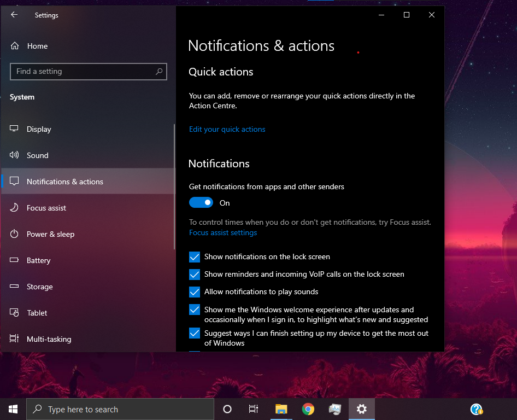Uncheck Suggest ways I can finish setting up
The image size is (517, 420).
(195, 333)
